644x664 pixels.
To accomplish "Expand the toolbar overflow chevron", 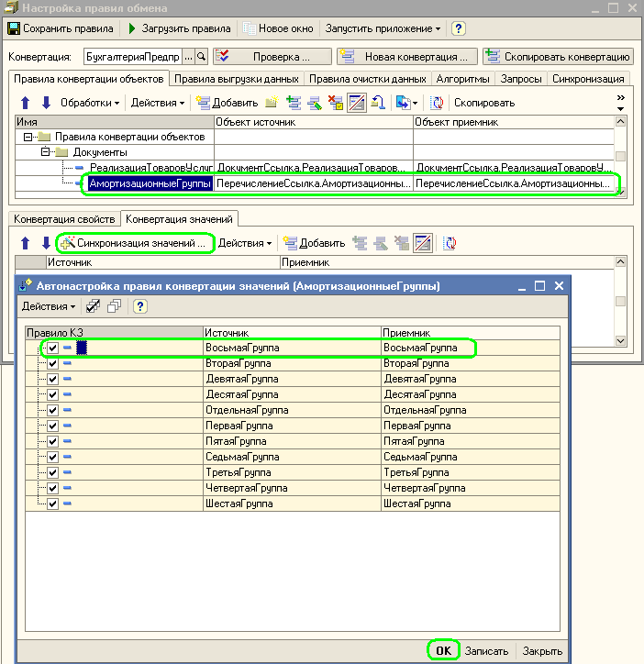I will pos(621,98).
